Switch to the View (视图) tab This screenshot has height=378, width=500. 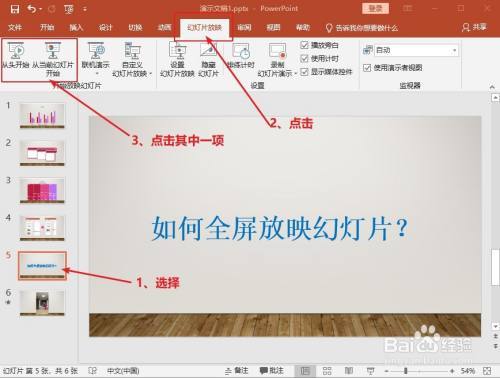(273, 27)
